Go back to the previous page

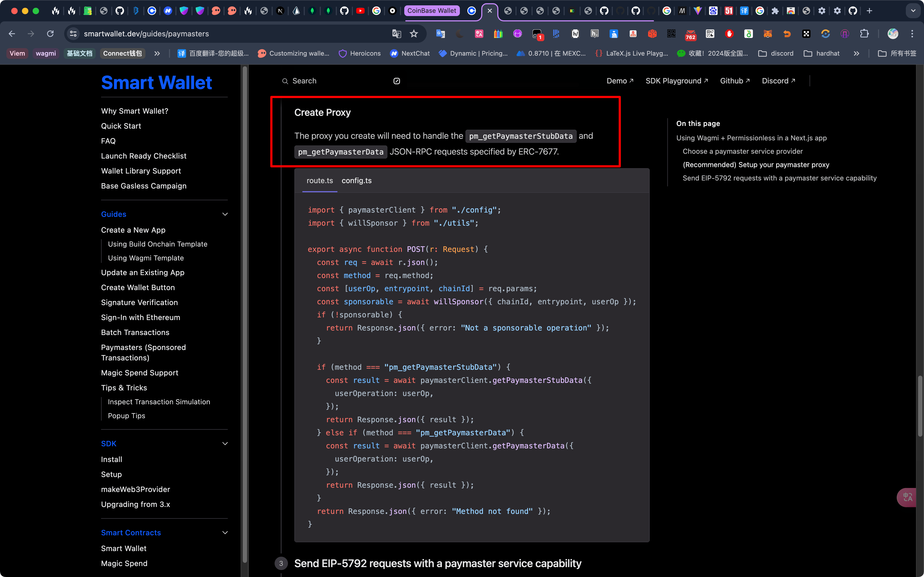(12, 34)
